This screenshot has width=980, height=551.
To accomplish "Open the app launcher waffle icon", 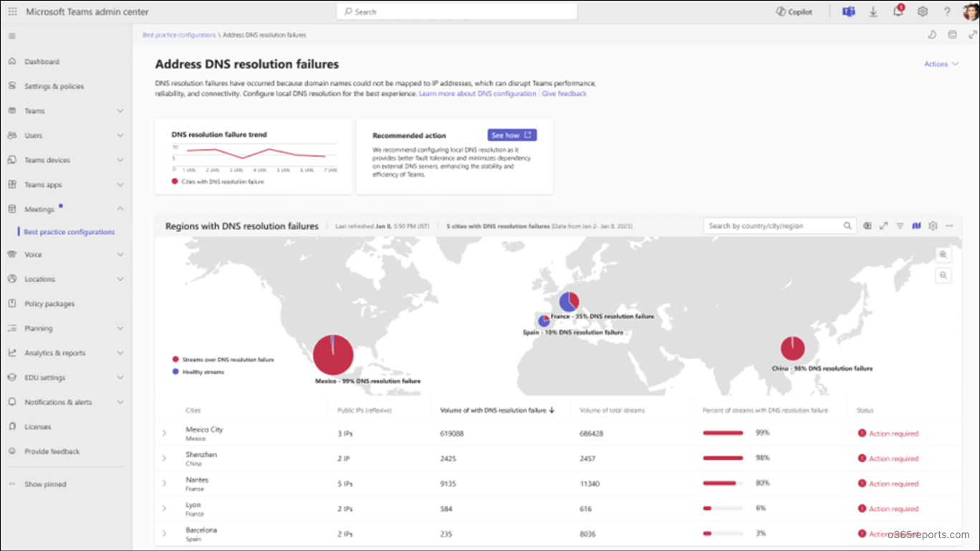I will 12,11.
